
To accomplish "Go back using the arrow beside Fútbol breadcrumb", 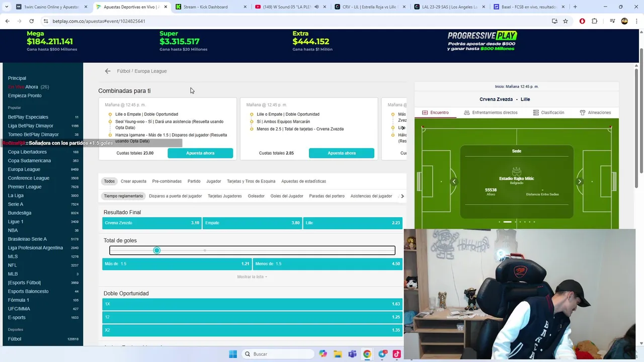I will coord(108,71).
